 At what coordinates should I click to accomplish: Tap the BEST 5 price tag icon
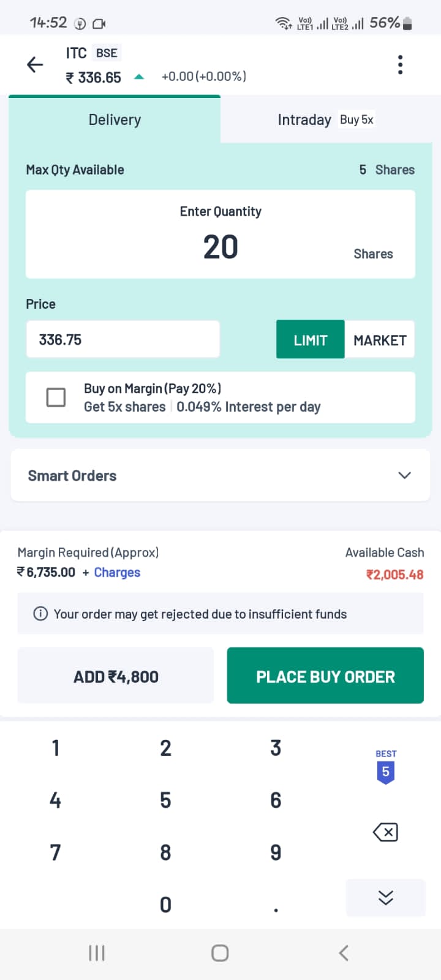tap(385, 764)
